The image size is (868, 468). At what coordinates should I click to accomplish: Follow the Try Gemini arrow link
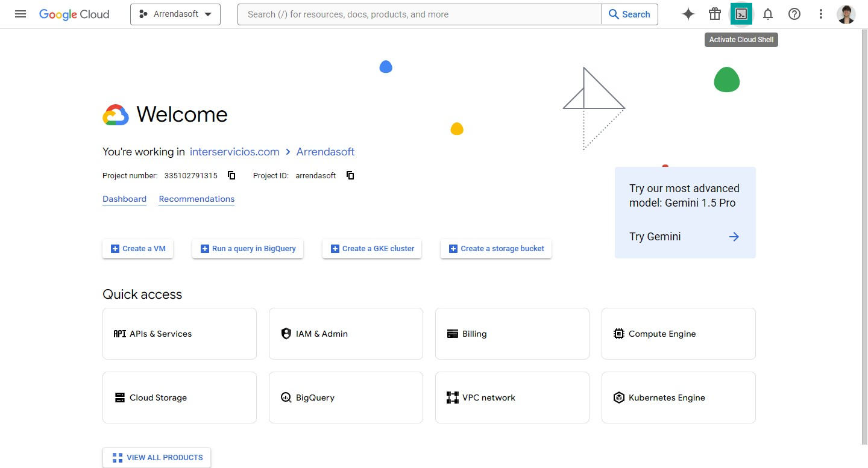[734, 237]
